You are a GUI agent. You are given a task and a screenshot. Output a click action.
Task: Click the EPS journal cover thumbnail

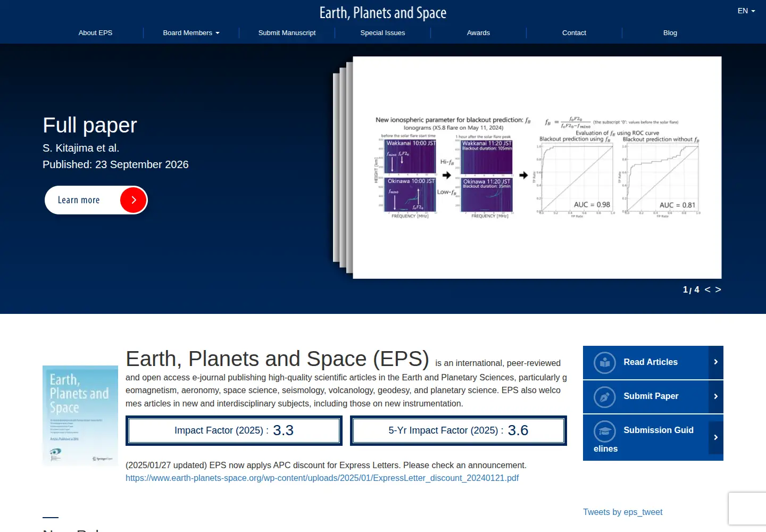point(80,415)
